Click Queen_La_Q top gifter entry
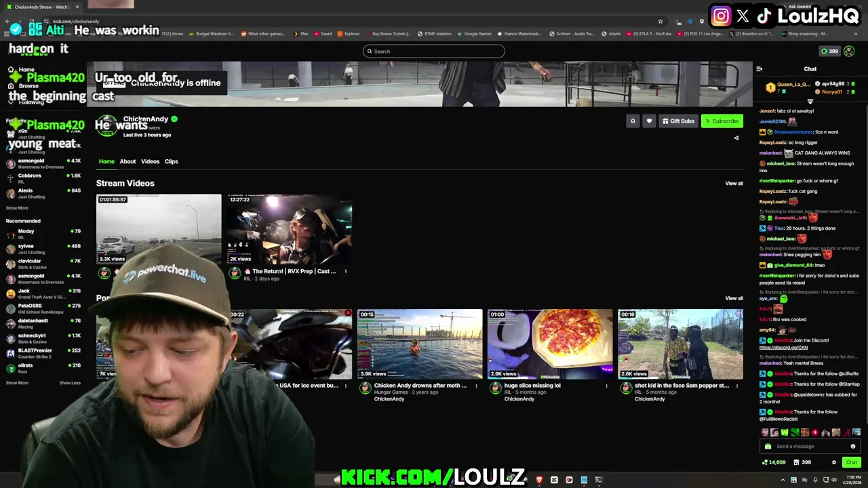Viewport: 868px width, 488px height. [788, 87]
